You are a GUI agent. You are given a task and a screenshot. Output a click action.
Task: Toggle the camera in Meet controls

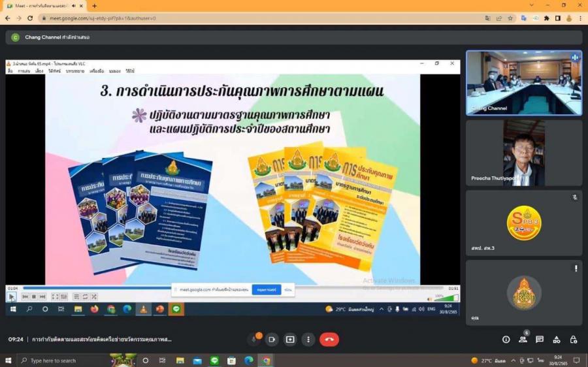(x=272, y=340)
